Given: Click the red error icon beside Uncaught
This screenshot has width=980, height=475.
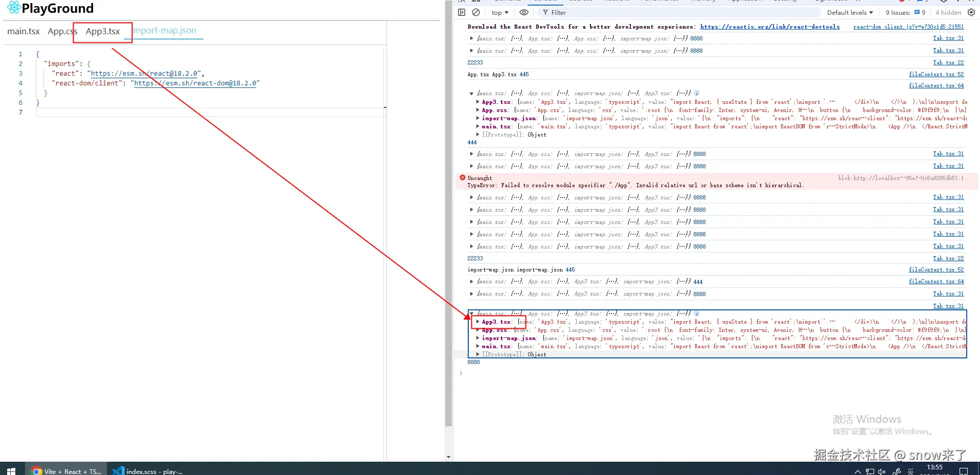Looking at the screenshot, I should pos(463,178).
